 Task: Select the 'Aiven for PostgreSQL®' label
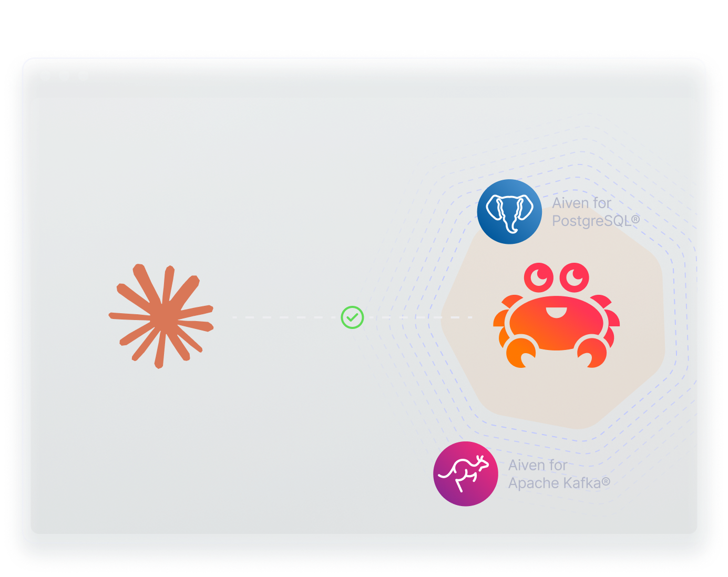tap(596, 212)
